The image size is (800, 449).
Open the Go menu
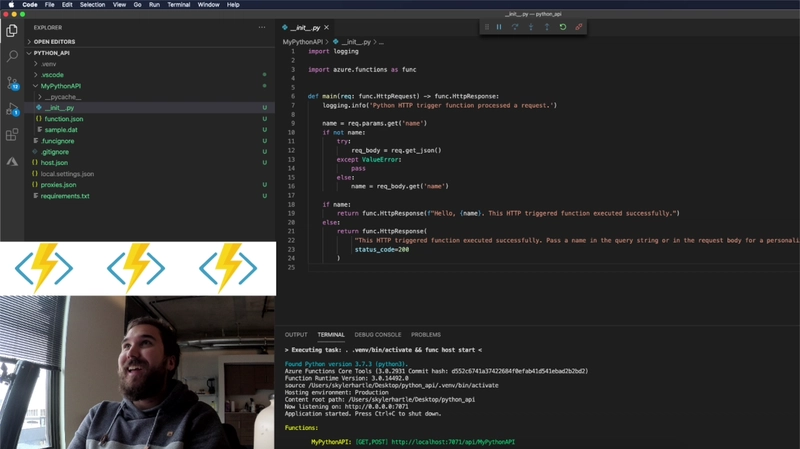(x=137, y=5)
